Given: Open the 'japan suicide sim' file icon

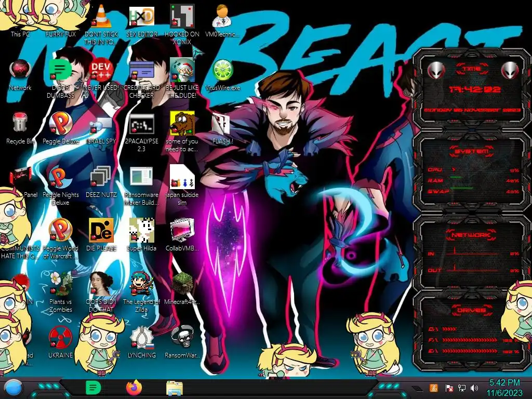Looking at the screenshot, I should click(182, 177).
